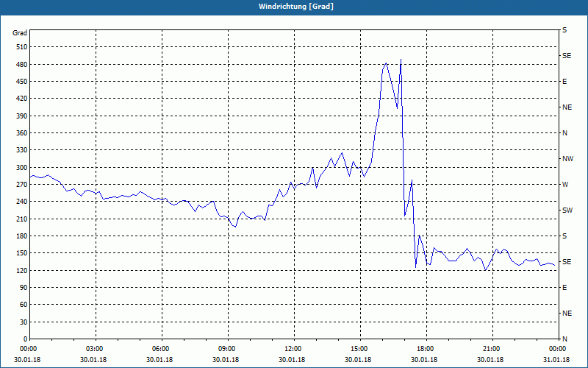Select the 18:00 time label
Screen dimensions: 588x368
[426, 348]
